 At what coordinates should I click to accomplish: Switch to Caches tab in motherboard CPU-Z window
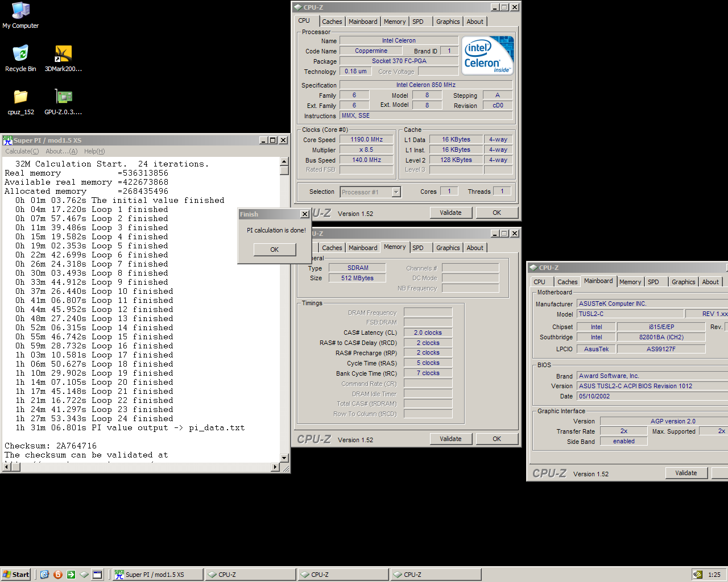pyautogui.click(x=568, y=282)
